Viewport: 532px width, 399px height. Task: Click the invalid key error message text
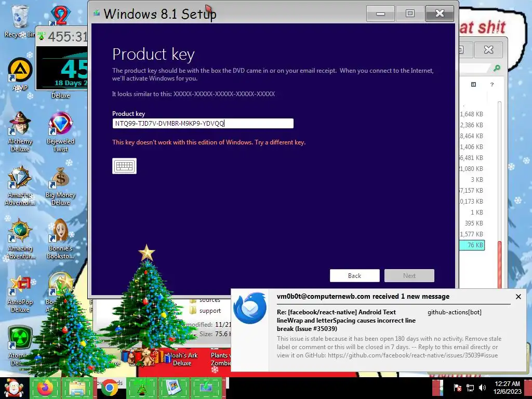pyautogui.click(x=209, y=142)
